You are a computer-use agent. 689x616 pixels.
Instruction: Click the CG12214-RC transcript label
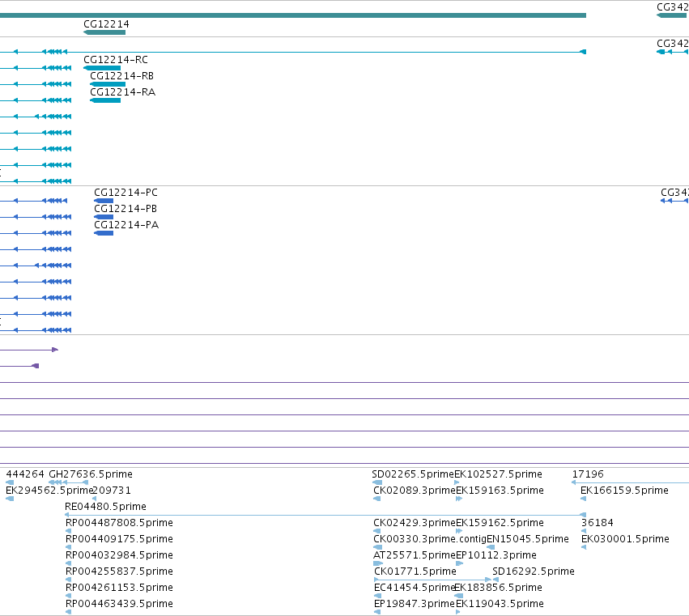[116, 60]
